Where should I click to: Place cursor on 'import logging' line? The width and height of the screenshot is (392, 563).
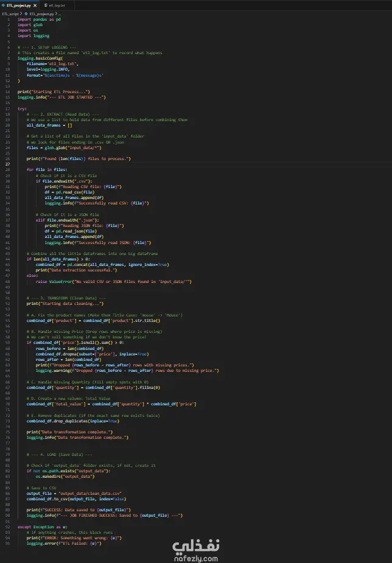pos(33,36)
